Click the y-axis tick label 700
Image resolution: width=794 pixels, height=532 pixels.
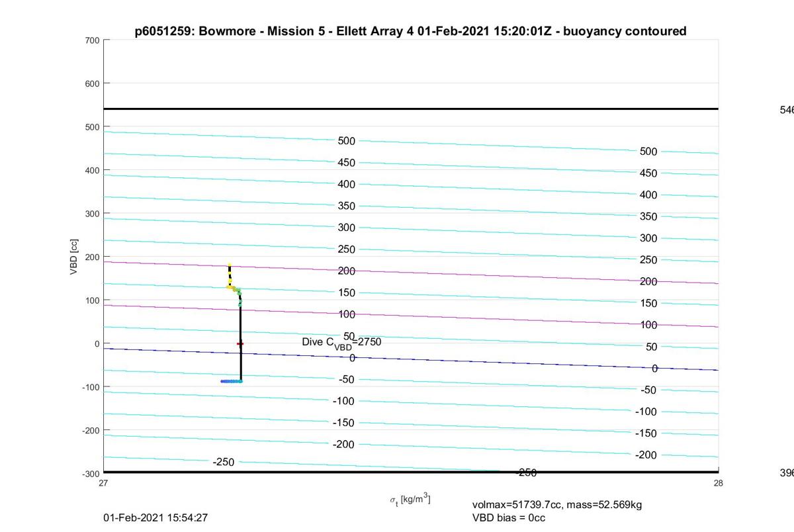pyautogui.click(x=92, y=40)
